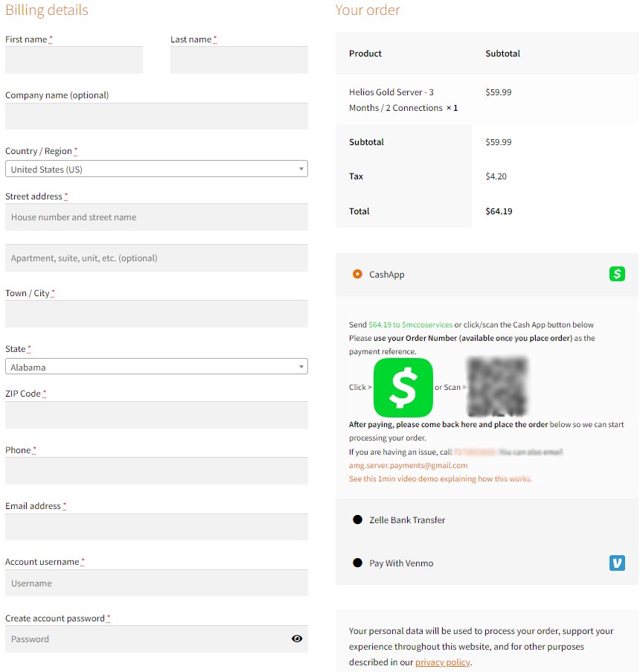Click the CashApp logo icon beside CashApp option
Image resolution: width=640 pixels, height=672 pixels.
(x=617, y=274)
